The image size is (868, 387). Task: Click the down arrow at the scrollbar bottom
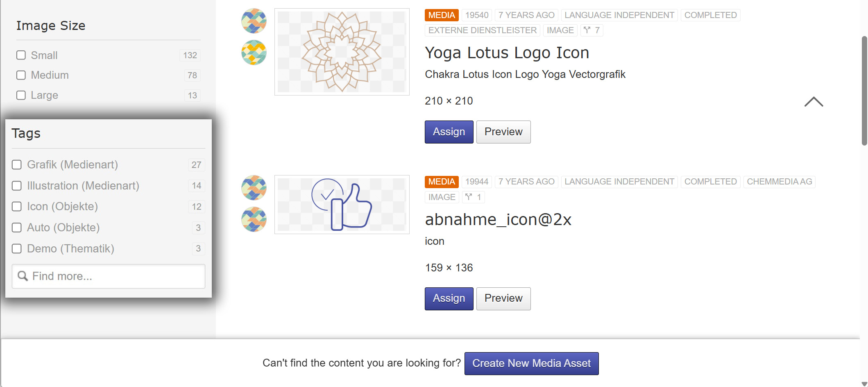(x=864, y=383)
